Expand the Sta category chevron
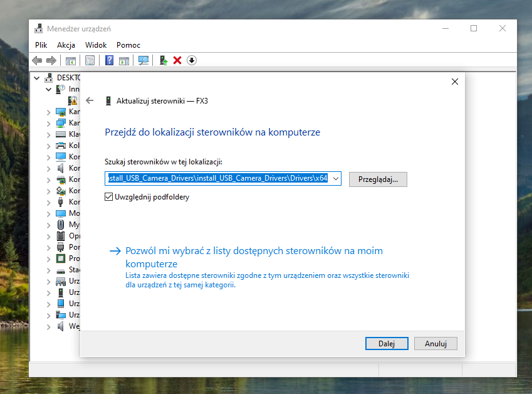Image resolution: width=532 pixels, height=394 pixels. [x=48, y=270]
